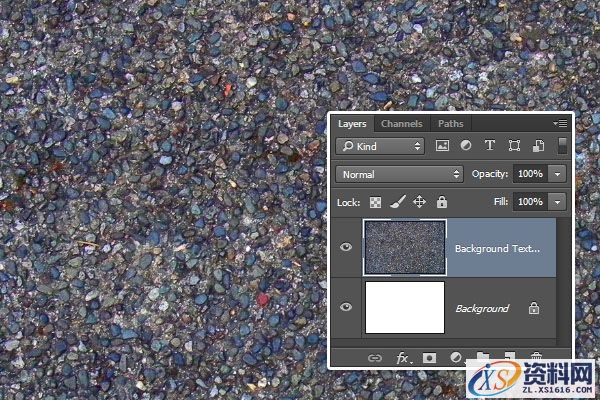
Task: Open the fx layer style menu
Action: 404,357
